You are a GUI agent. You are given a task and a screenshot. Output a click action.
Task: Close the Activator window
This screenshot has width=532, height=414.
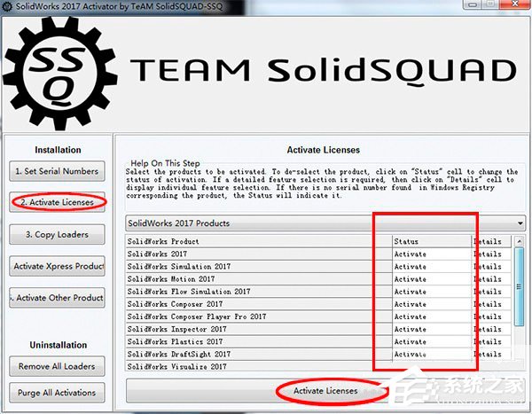(x=514, y=4)
